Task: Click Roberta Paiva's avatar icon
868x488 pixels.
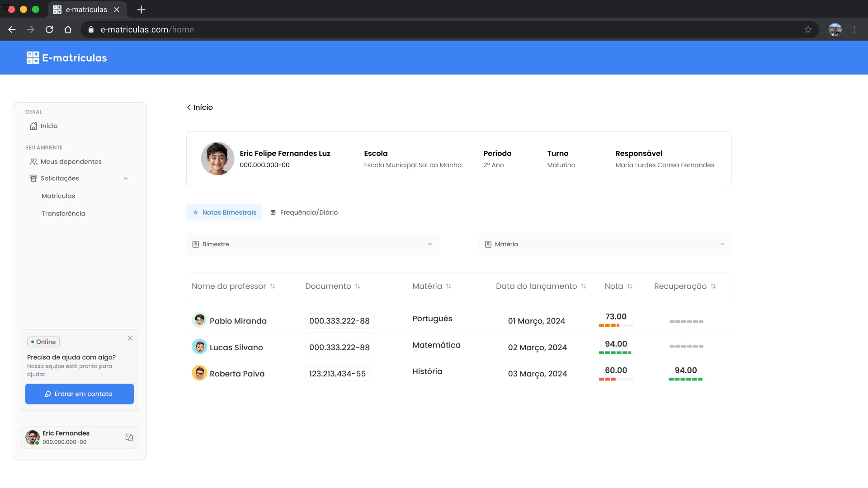Action: tap(199, 373)
